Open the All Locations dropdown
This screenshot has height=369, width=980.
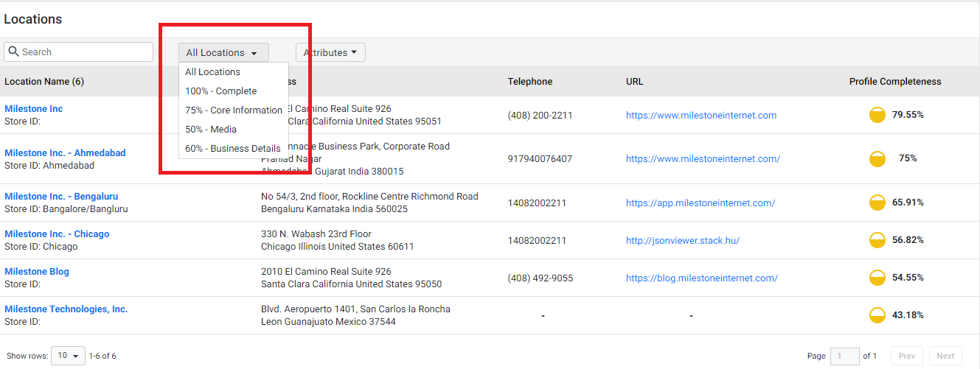click(x=223, y=52)
